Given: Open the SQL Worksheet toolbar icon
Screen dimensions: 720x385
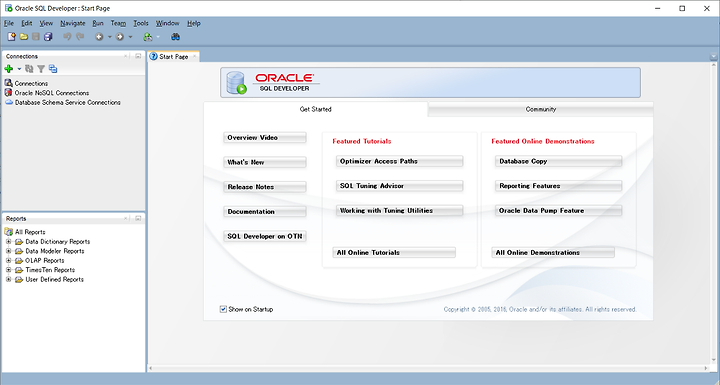Looking at the screenshot, I should pyautogui.click(x=148, y=37).
